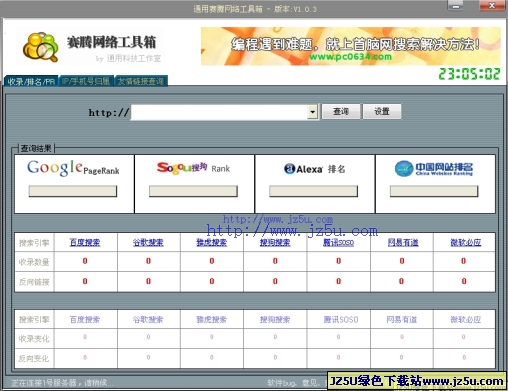
Task: Click the 收录数量 value under 雅虎搜索
Action: [x=212, y=261]
